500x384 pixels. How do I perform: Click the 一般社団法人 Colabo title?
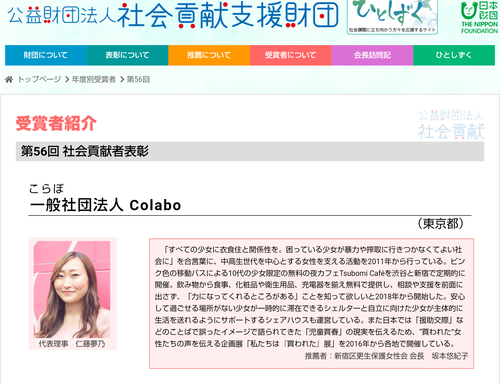coord(105,205)
